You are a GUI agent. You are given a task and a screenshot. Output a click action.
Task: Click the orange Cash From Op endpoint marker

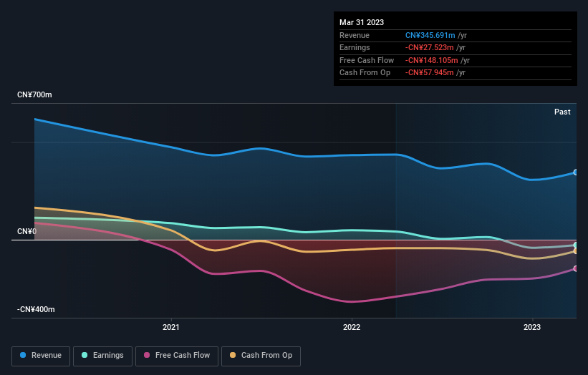click(x=575, y=251)
